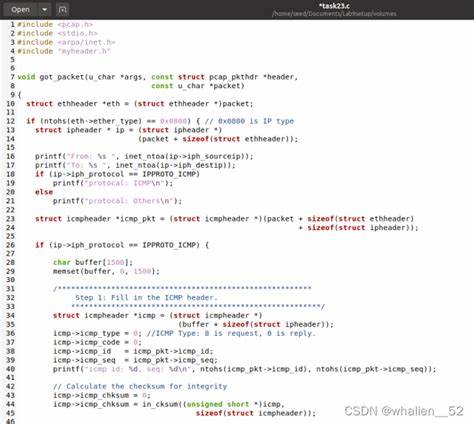Click line number 23 in the gutter
Screen dimensions: 474x424
tap(10, 219)
